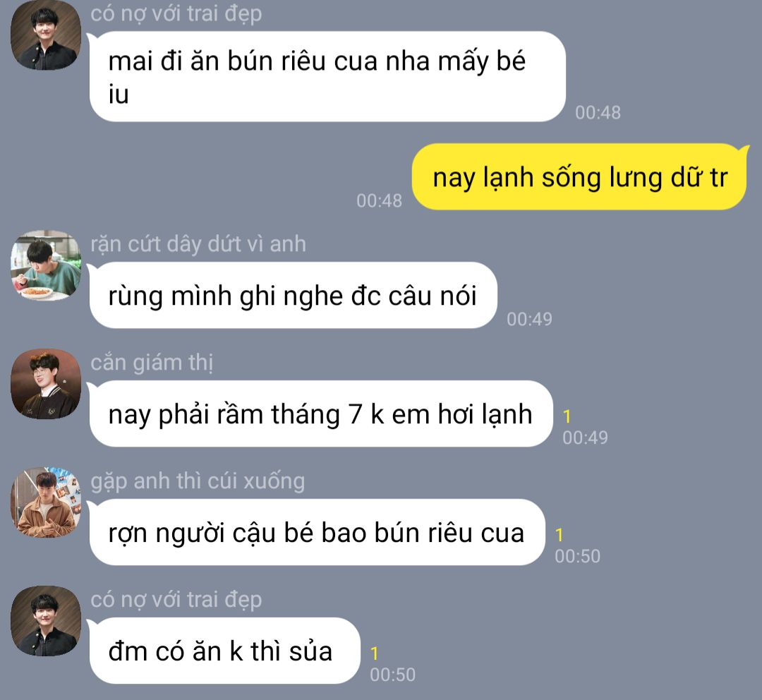Viewport: 762px width, 700px height.
Task: Tap the 'mai đi ăn bún riêu cua' message
Action: tap(327, 77)
